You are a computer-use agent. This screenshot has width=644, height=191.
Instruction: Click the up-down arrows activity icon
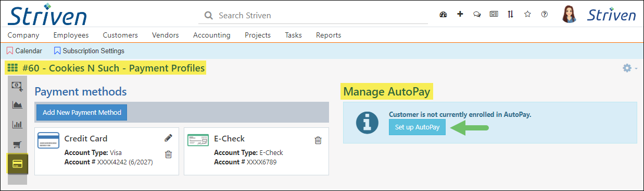pyautogui.click(x=511, y=14)
